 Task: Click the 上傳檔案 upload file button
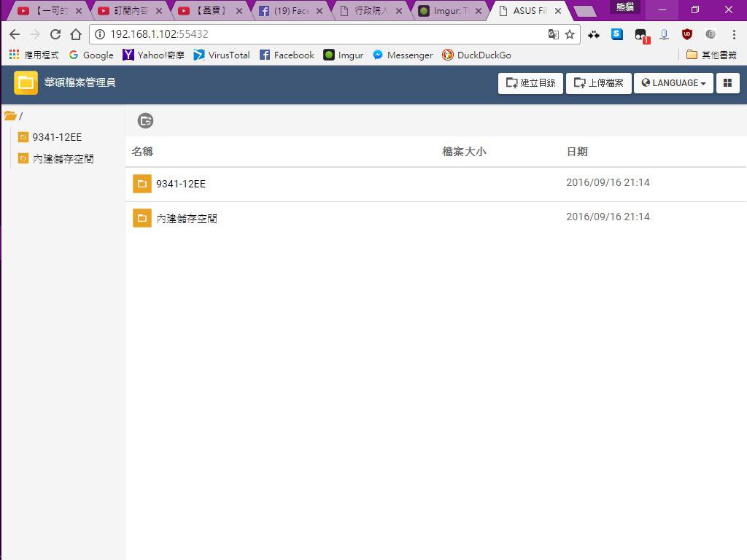point(598,83)
